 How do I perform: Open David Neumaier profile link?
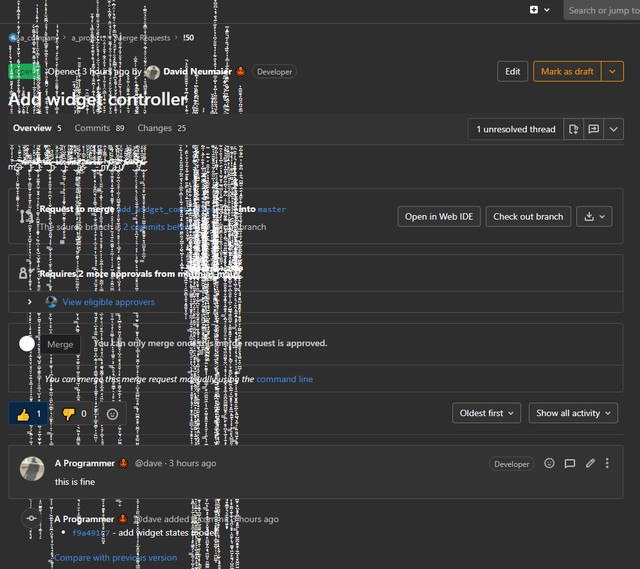197,71
